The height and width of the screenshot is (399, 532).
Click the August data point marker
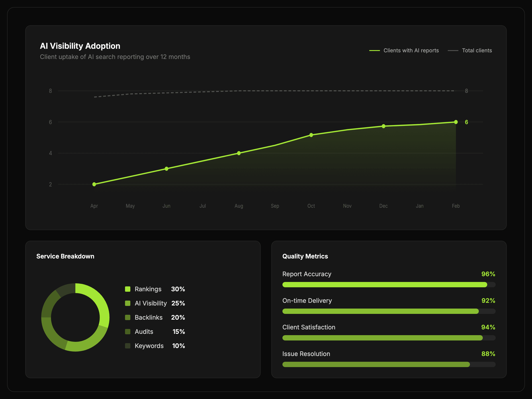tap(239, 153)
